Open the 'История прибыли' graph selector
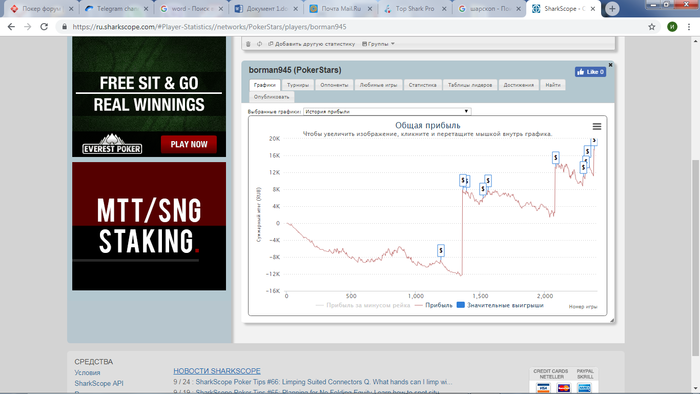 pos(387,111)
